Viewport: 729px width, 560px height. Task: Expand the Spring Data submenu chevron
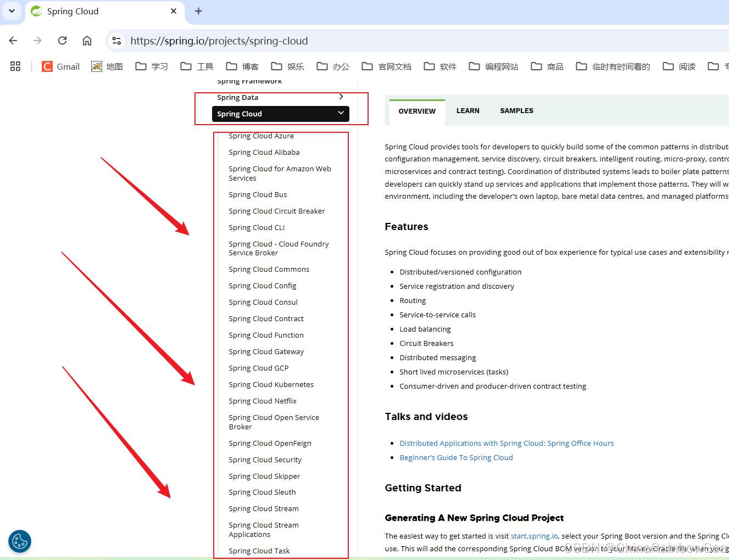coord(341,97)
